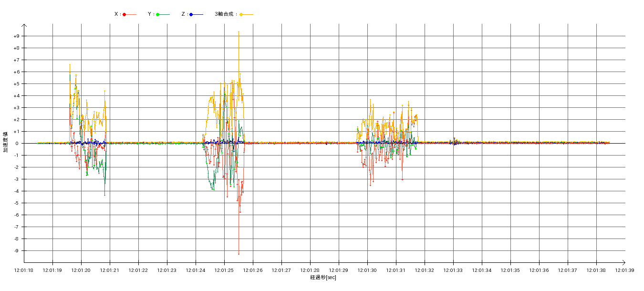Click the red X legend marker

pos(125,14)
